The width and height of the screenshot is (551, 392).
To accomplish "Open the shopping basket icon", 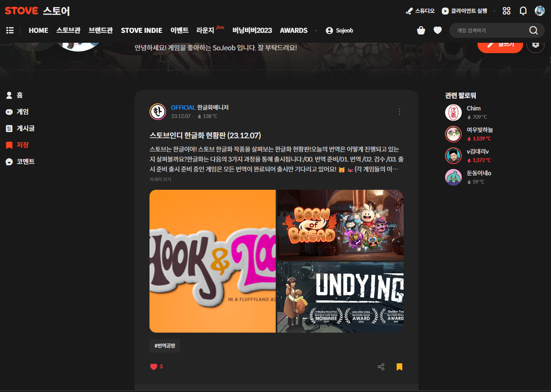I will 421,30.
